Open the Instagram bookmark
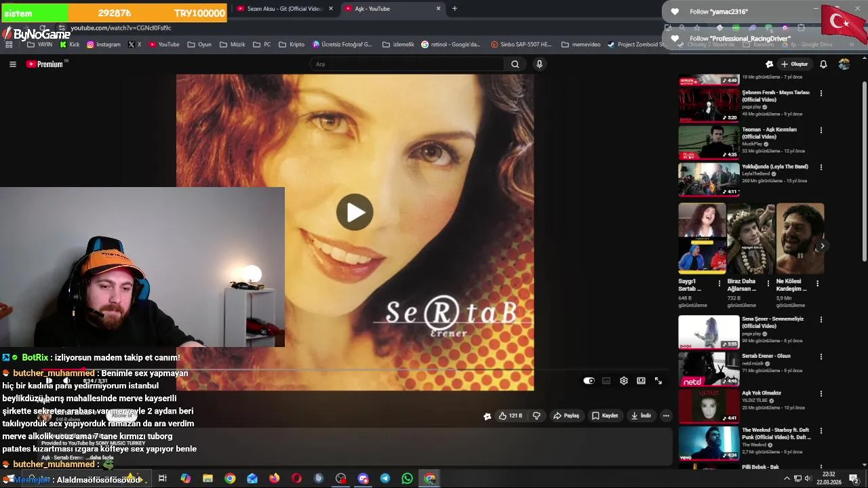 tap(103, 45)
